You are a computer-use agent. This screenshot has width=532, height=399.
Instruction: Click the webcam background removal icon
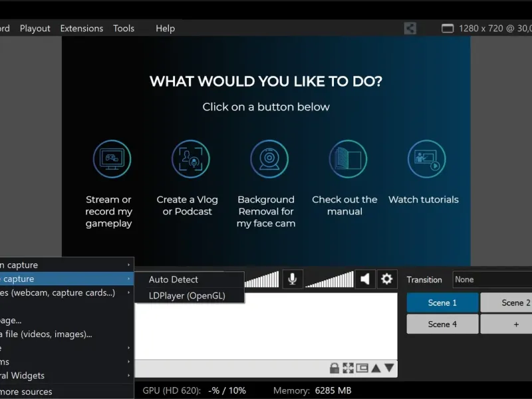point(269,159)
